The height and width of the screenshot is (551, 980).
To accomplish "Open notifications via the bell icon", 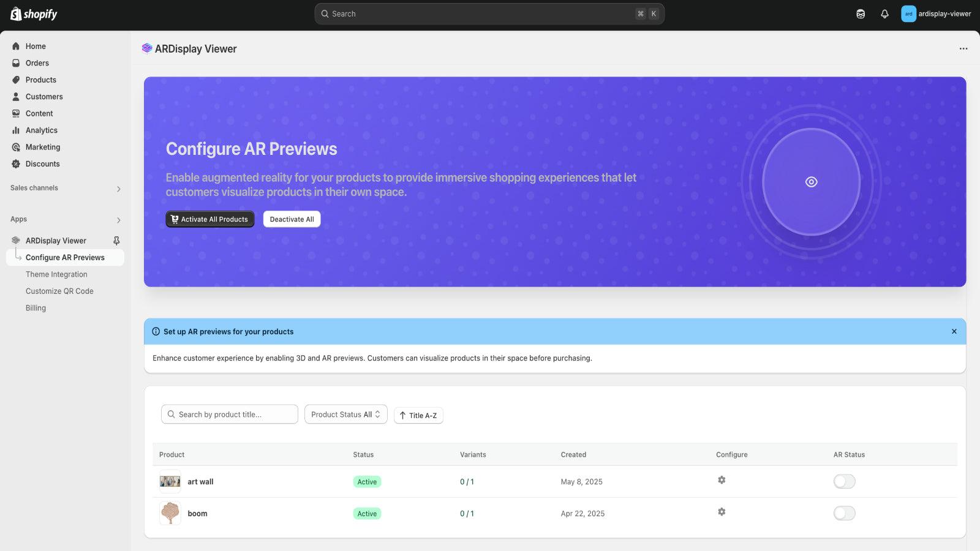I will (884, 13).
